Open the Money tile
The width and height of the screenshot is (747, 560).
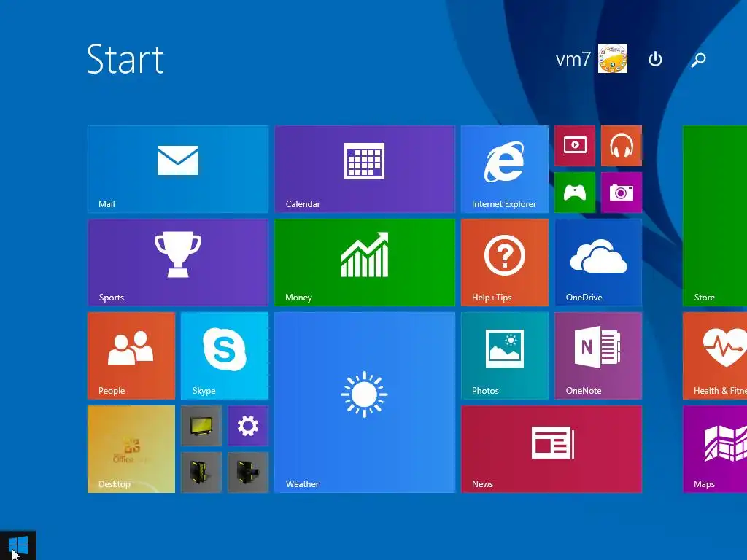click(365, 262)
